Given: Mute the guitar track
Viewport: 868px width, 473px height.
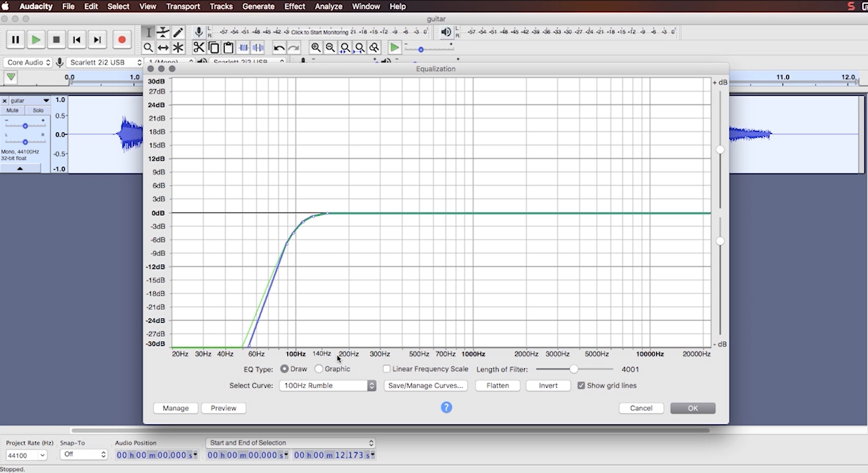Looking at the screenshot, I should click(x=12, y=110).
